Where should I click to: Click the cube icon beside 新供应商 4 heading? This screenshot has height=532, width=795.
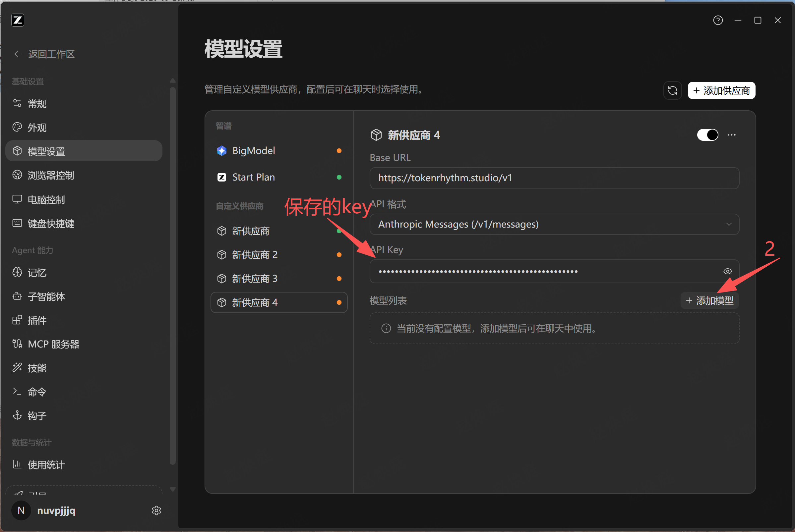point(376,135)
